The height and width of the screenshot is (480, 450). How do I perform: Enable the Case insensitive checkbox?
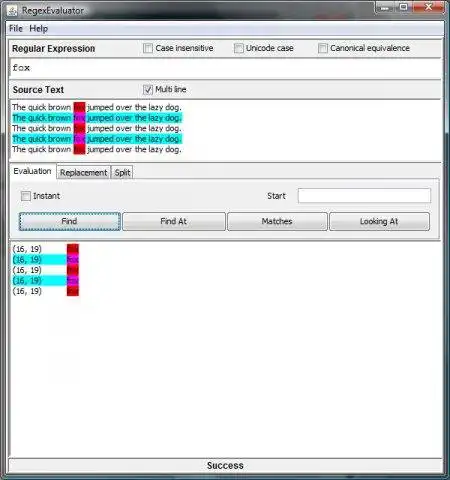[x=148, y=48]
